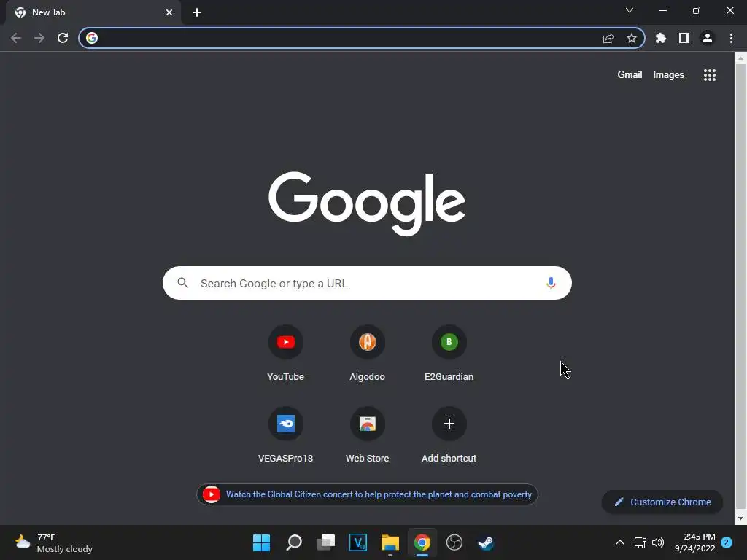This screenshot has height=560, width=747.
Task: Expand the tab search chevron
Action: pos(630,10)
